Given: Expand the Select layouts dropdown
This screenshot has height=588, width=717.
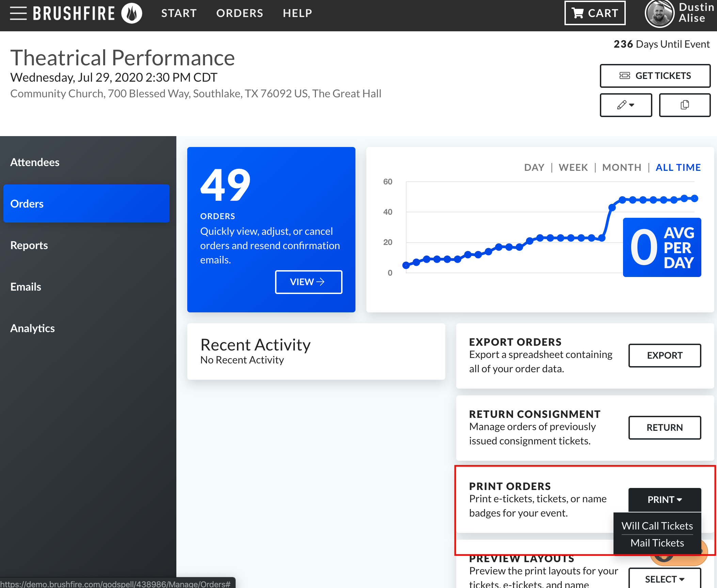Looking at the screenshot, I should point(664,579).
